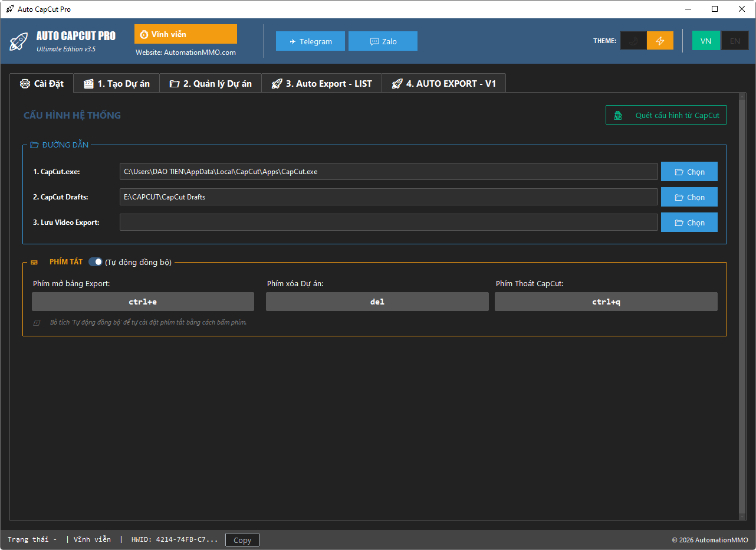Maximize the Auto CapCut Pro window

click(715, 9)
